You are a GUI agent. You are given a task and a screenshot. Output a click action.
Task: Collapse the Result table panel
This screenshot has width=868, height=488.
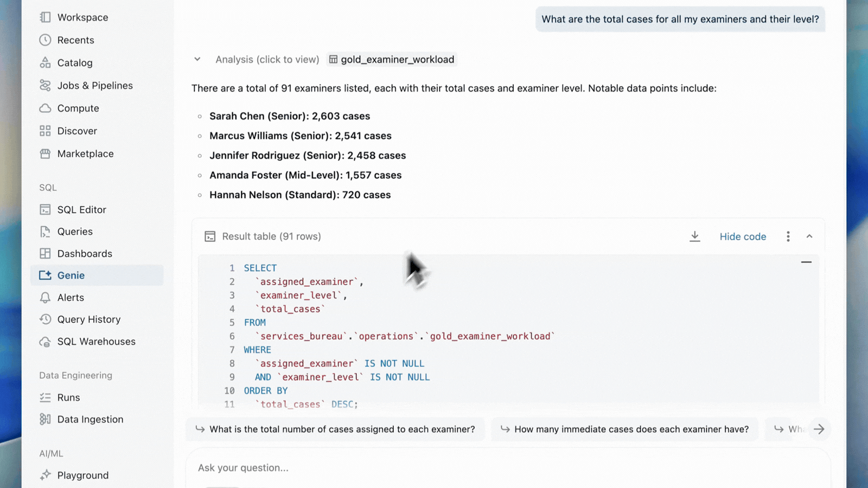[809, 236]
